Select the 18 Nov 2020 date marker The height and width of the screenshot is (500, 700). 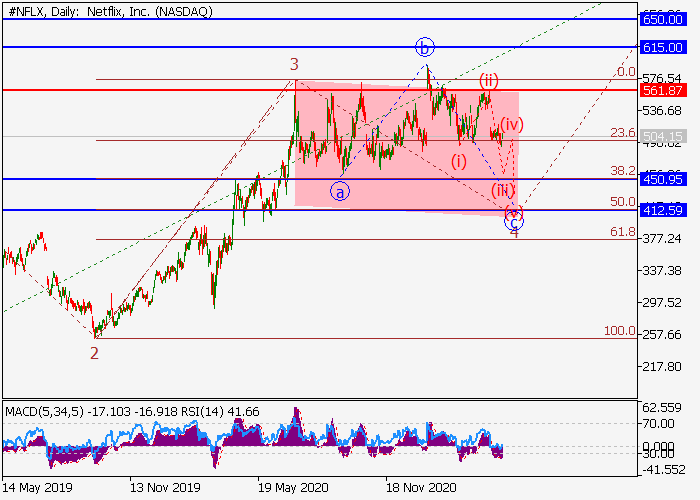point(421,487)
